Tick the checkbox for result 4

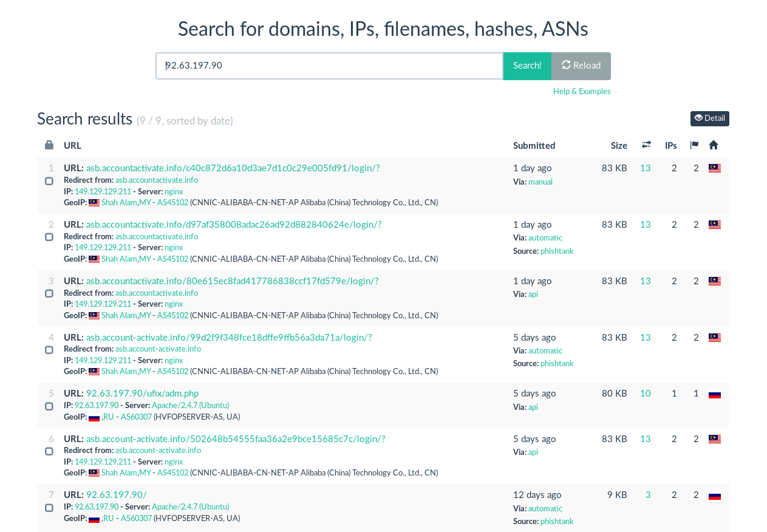point(49,350)
